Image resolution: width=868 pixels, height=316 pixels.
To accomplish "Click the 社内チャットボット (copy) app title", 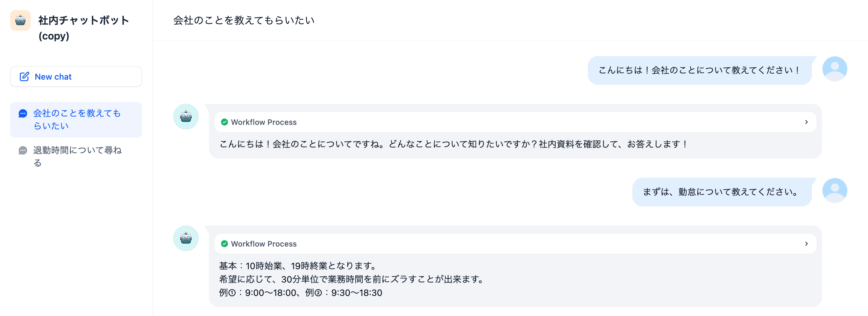I will 83,28.
